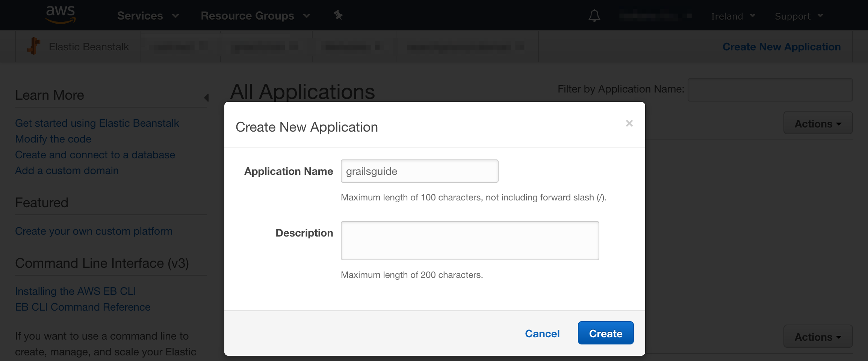Click the Create button in dialog
The image size is (868, 361).
(606, 333)
